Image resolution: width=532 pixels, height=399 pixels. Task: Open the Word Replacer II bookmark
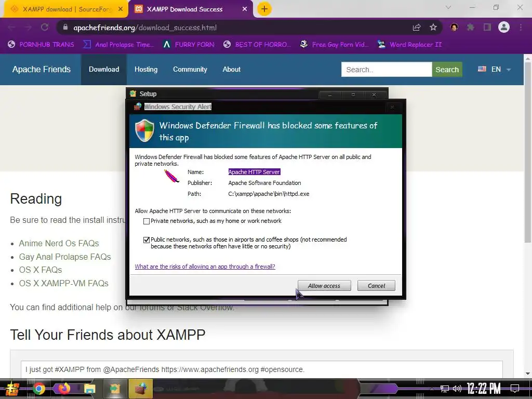[409, 45]
